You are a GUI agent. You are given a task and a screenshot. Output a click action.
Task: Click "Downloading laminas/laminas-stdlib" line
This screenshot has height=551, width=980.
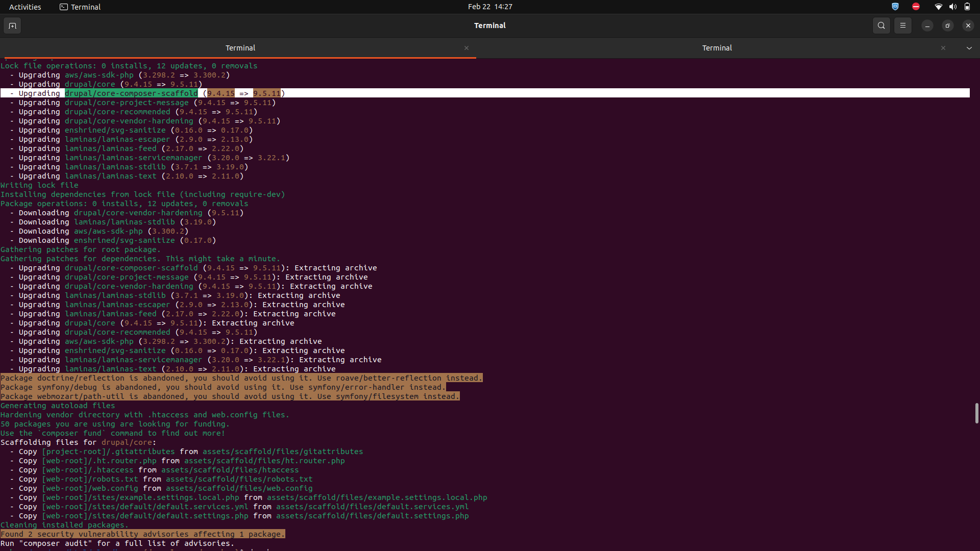pyautogui.click(x=113, y=222)
